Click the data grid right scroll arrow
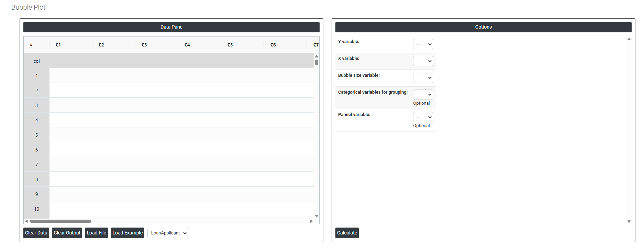The image size is (644, 252). tap(311, 221)
